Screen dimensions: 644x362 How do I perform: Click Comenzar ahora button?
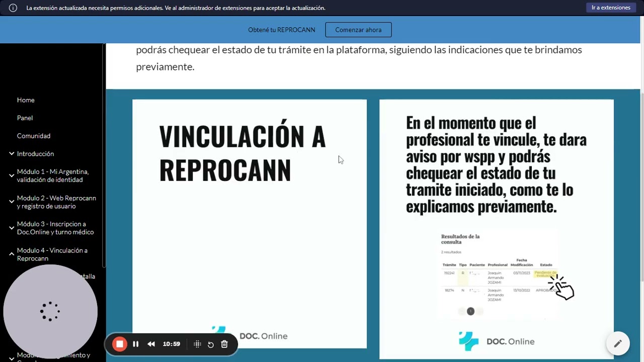tap(358, 30)
